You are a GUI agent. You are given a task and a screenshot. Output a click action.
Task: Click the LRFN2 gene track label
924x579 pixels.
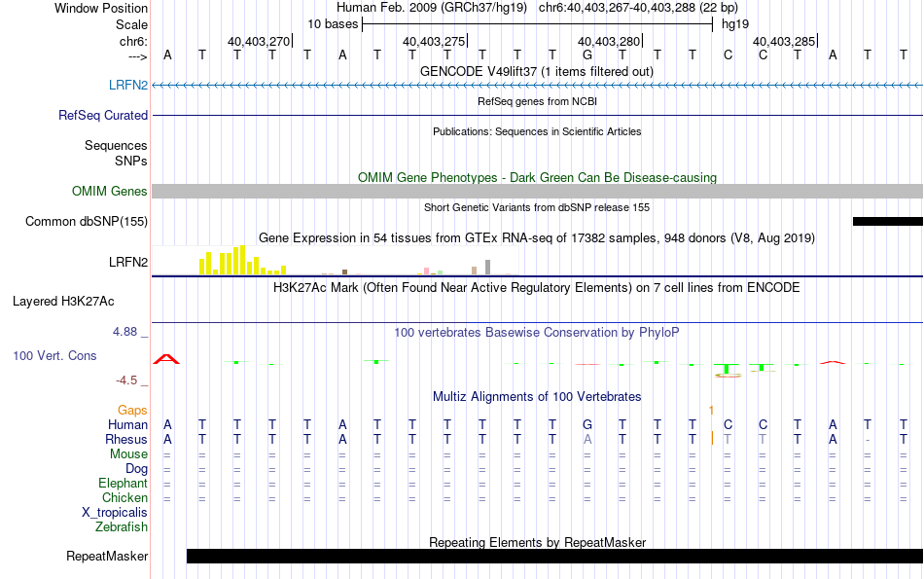pos(127,85)
